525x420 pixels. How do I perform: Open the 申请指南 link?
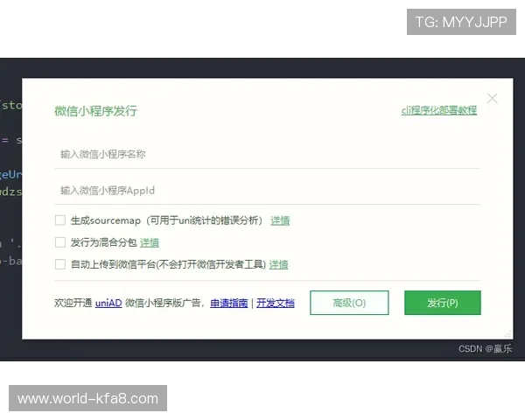point(229,303)
